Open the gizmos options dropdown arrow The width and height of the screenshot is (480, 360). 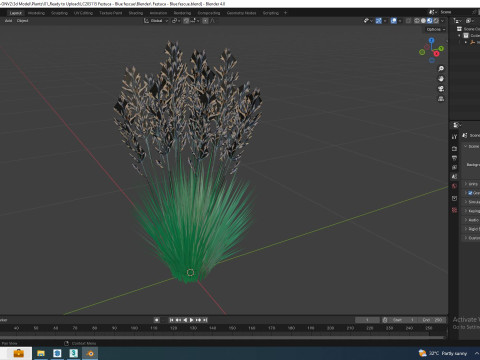(x=385, y=21)
